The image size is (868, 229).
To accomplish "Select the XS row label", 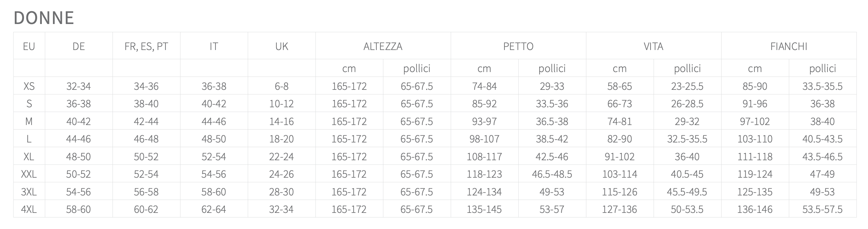I will click(29, 86).
